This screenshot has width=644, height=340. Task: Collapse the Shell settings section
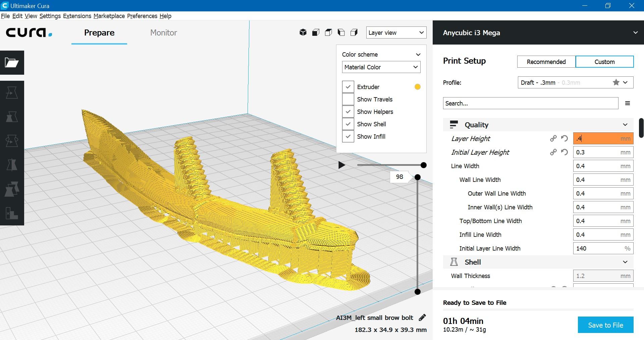(x=625, y=262)
